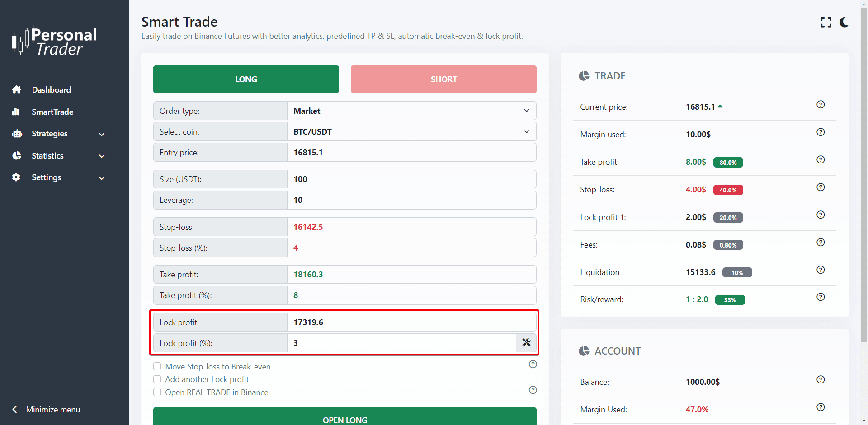Open Select coin BTC/USDT dropdown

point(411,132)
